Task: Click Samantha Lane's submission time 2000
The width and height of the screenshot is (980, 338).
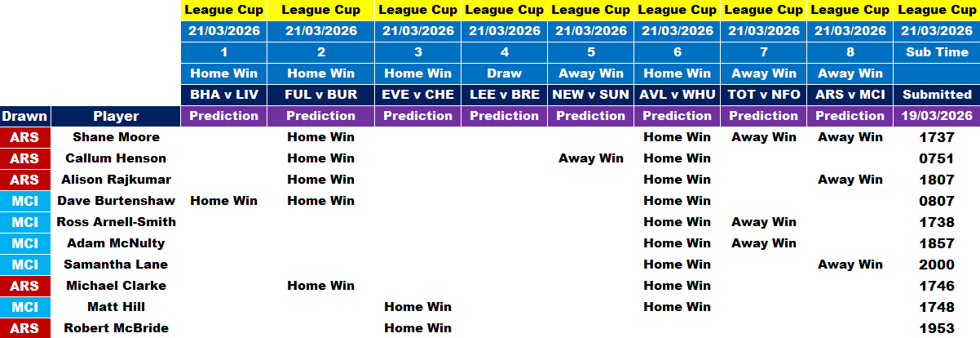Action: point(936,265)
